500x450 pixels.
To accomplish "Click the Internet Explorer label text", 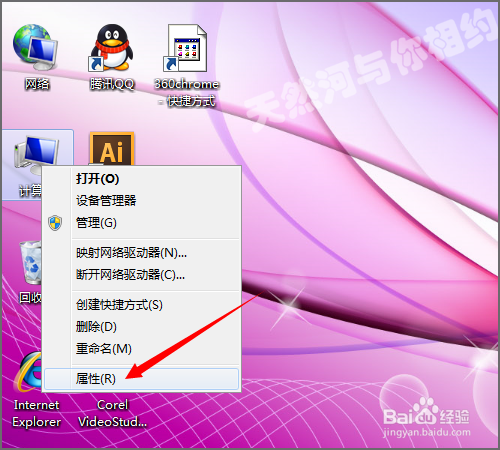I will point(37,414).
